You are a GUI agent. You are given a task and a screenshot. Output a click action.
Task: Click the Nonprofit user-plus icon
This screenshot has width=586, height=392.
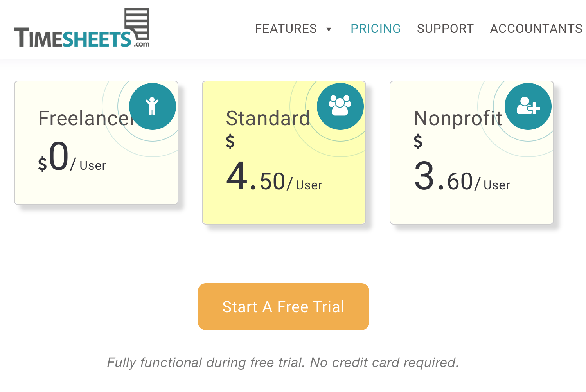pyautogui.click(x=528, y=106)
